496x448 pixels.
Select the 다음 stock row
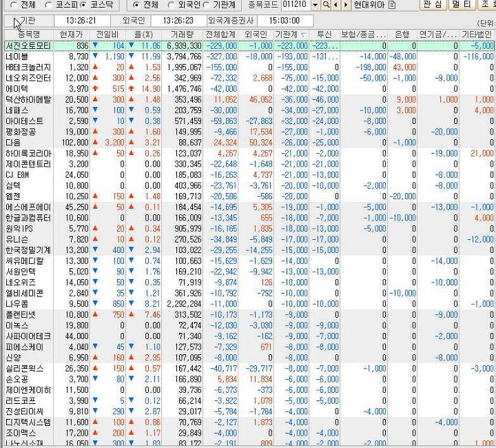pyautogui.click(x=249, y=143)
